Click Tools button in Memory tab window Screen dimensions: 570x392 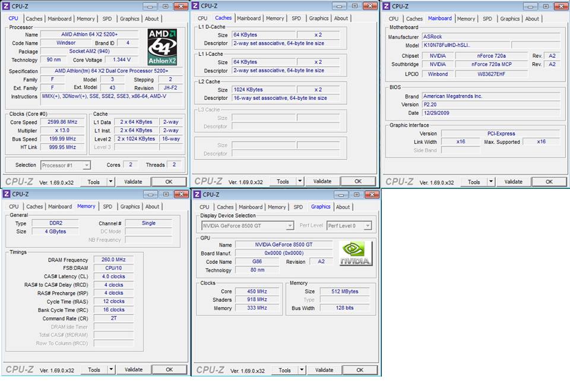[94, 369]
